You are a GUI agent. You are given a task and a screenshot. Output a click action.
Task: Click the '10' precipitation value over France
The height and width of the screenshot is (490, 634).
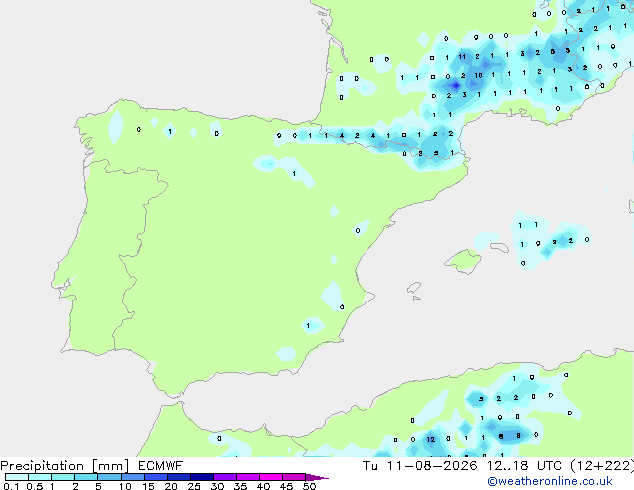click(478, 75)
